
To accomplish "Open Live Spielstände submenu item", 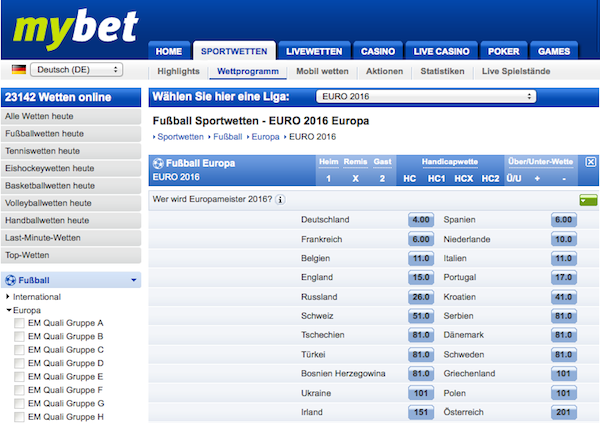I will [516, 71].
